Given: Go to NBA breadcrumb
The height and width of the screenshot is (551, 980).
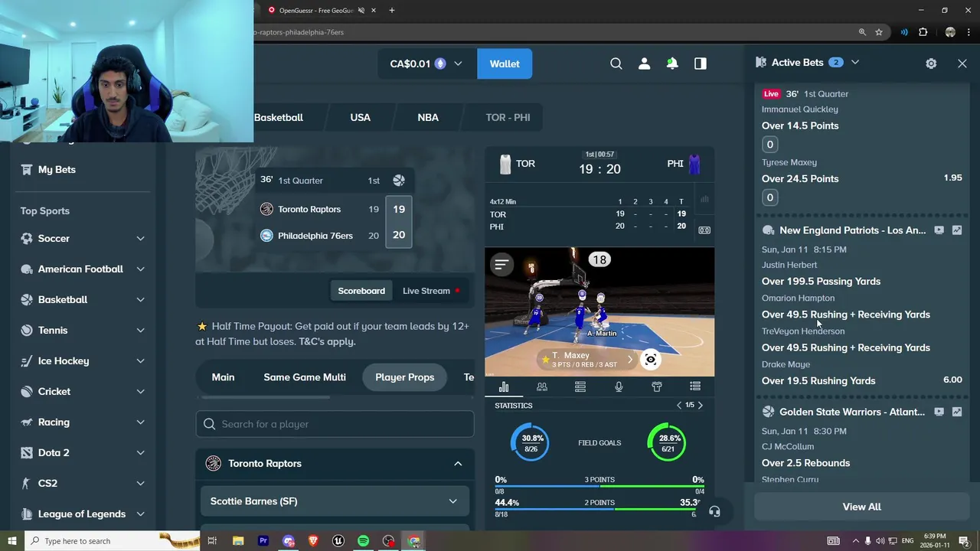Looking at the screenshot, I should (428, 117).
